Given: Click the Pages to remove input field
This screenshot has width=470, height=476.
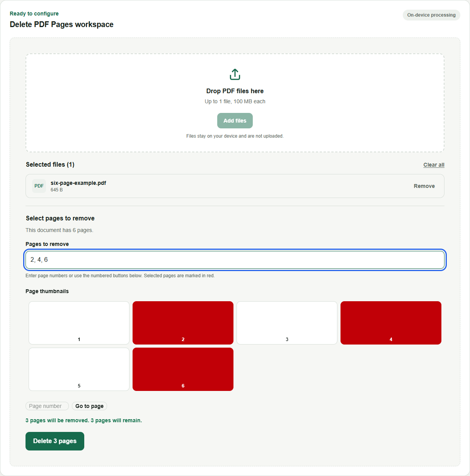Looking at the screenshot, I should coord(235,260).
